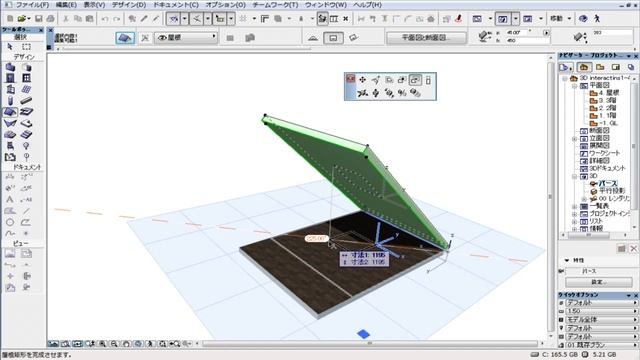
Task: Open the 屋根 layer dropdown
Action: [187, 38]
